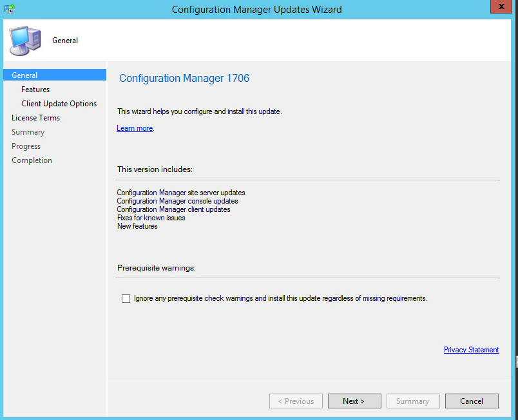Click 'Configuration Manager site server updates' line

(x=181, y=193)
